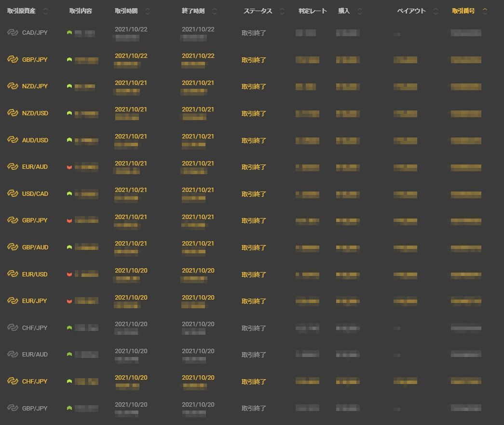Click the highlighted 取引番号 column header
Viewport: 504px width, 425px height.
(x=463, y=11)
